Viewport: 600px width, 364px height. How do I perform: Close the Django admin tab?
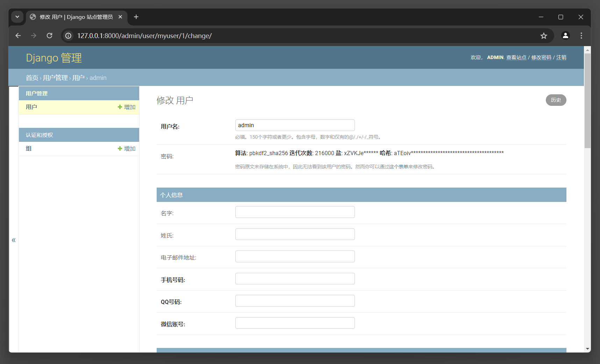[120, 17]
